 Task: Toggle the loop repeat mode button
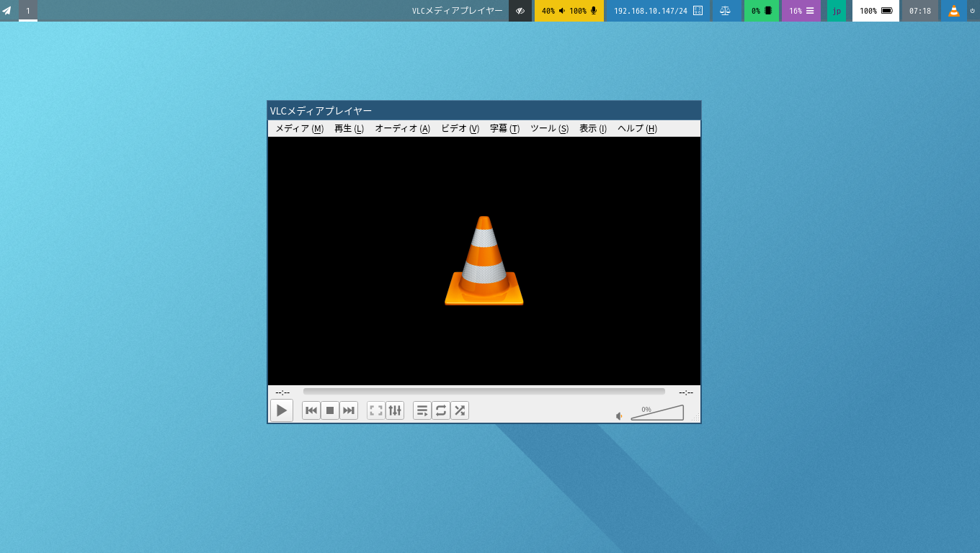[x=441, y=410]
